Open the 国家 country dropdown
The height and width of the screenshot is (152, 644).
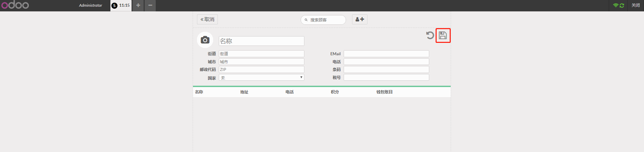[261, 78]
